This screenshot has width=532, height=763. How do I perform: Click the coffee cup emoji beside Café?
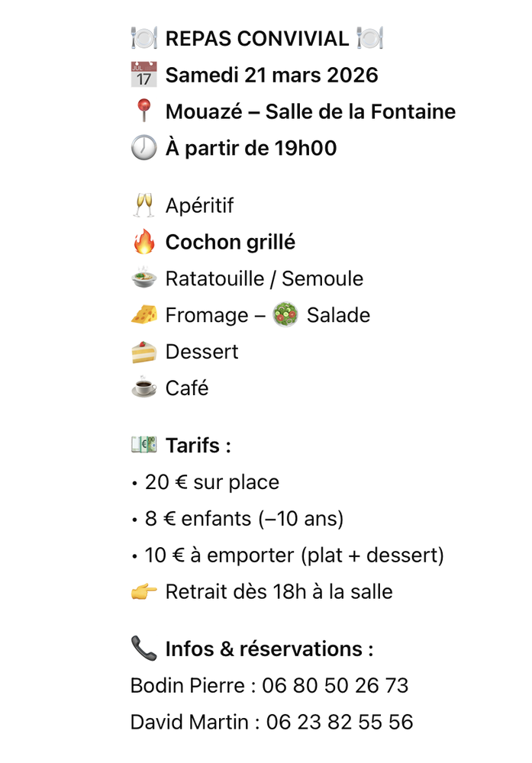pyautogui.click(x=143, y=388)
